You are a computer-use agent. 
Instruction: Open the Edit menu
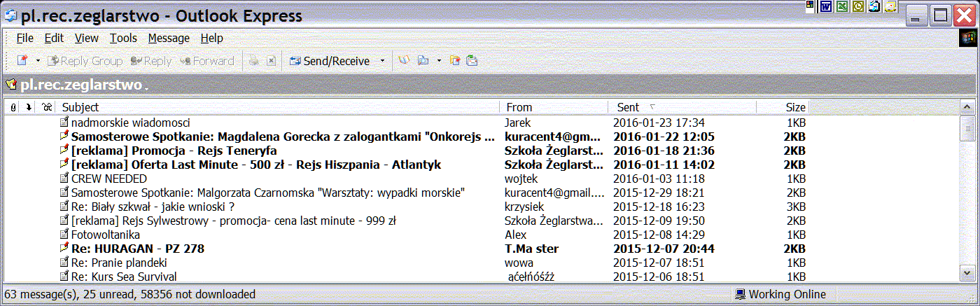54,38
